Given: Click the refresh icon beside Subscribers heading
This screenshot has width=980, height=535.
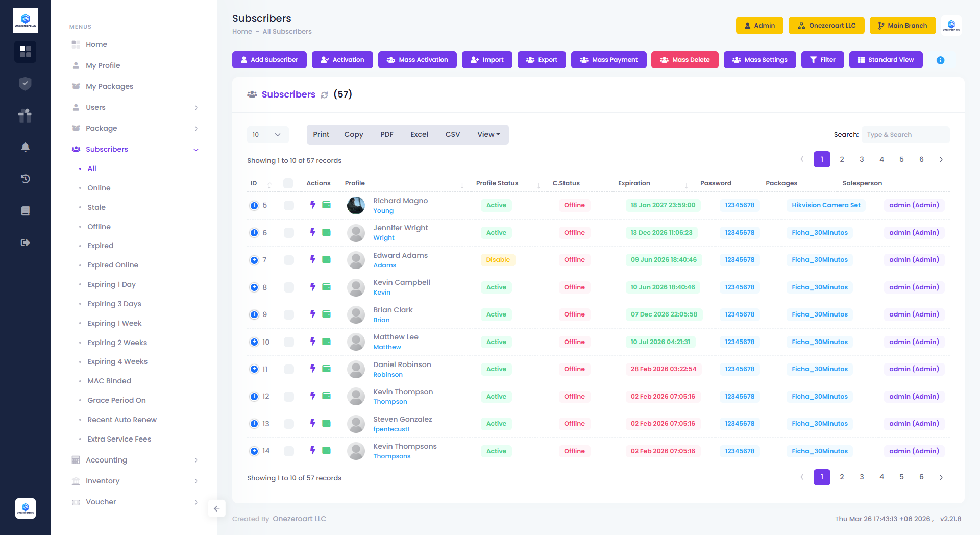Looking at the screenshot, I should [324, 95].
